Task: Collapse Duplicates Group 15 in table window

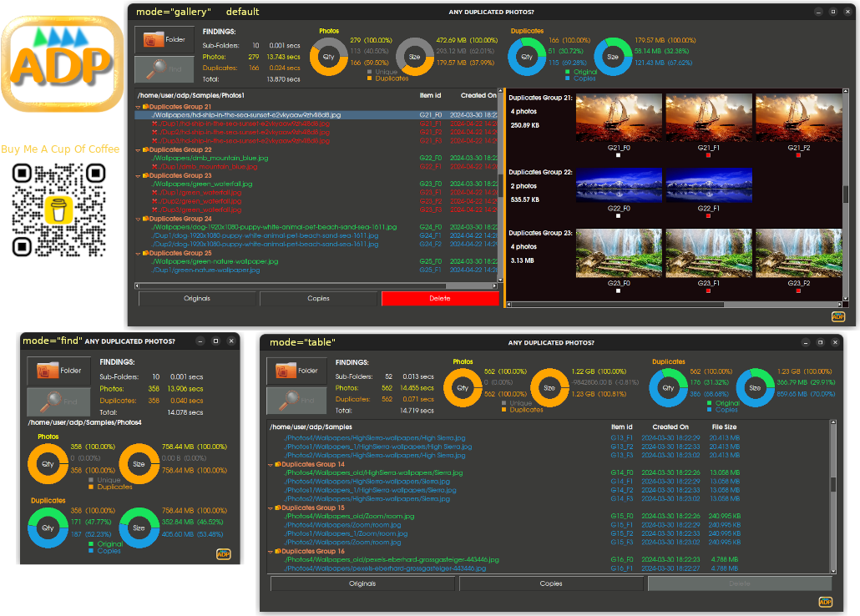Action: tap(271, 508)
